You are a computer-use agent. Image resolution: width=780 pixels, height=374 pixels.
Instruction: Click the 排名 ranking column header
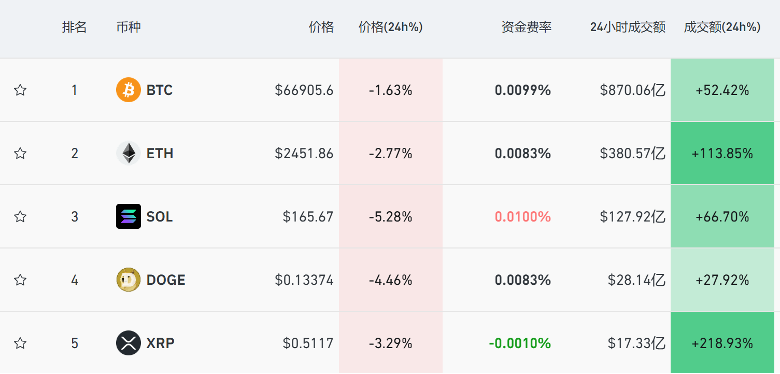pos(74,27)
